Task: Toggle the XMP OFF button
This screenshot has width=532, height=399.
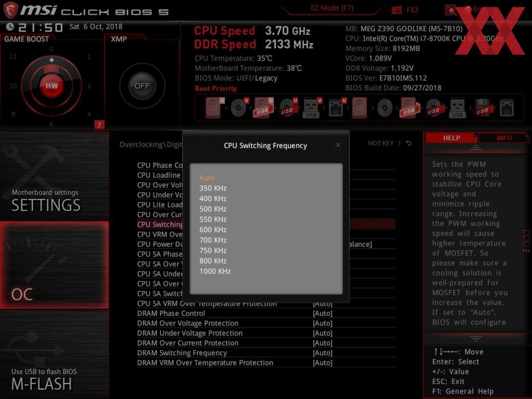Action: (142, 86)
